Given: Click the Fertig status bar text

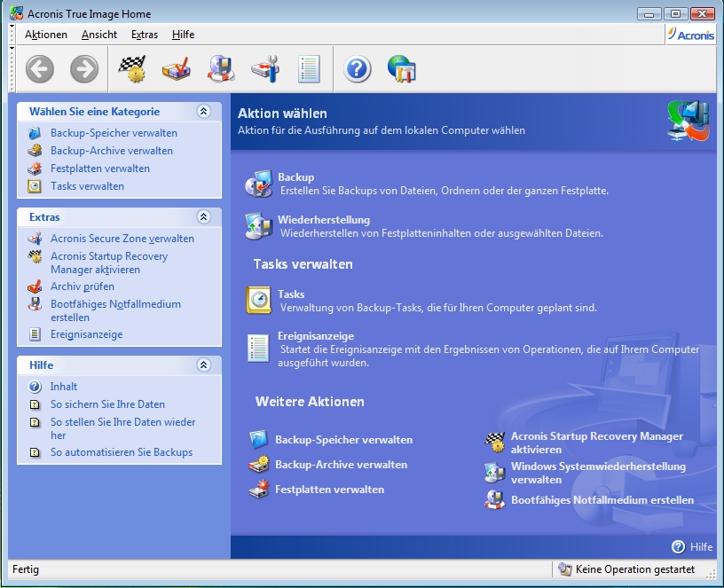Looking at the screenshot, I should 26,569.
